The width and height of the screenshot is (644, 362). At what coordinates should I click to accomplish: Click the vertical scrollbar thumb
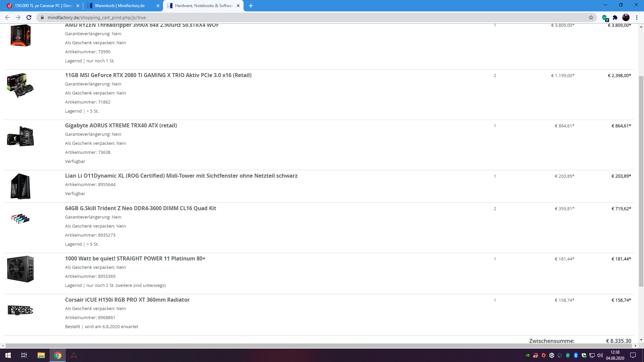(x=641, y=181)
